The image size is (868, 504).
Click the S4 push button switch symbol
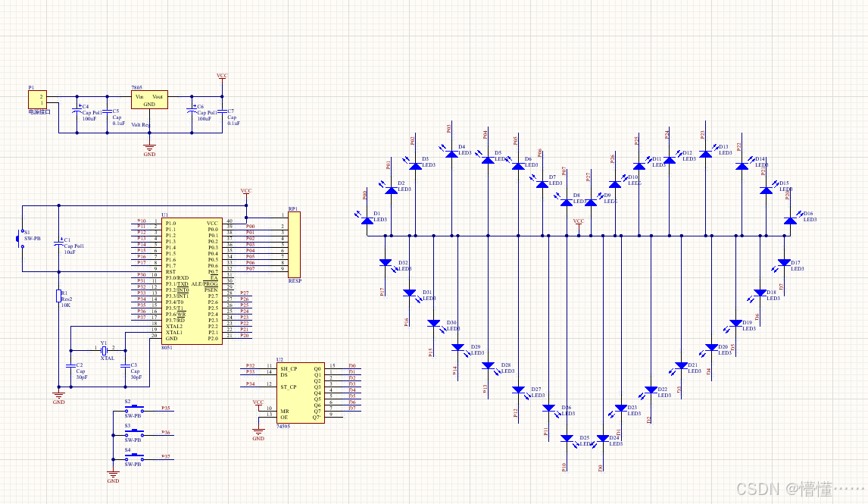pos(135,458)
